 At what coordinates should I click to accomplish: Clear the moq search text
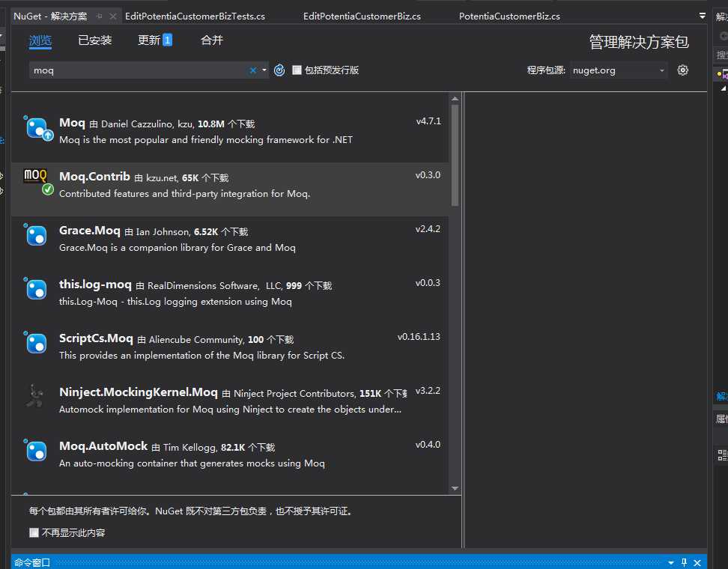(x=253, y=70)
